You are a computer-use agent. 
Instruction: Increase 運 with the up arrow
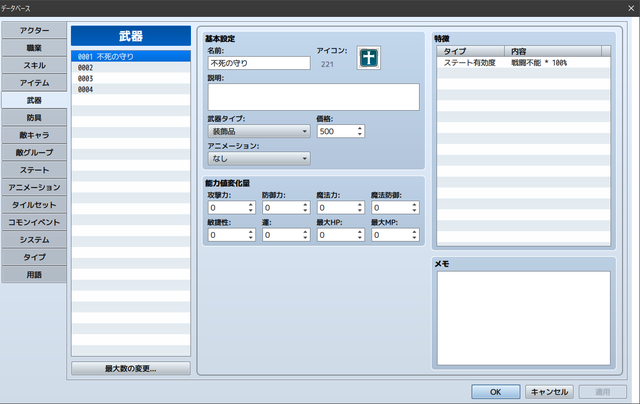click(x=305, y=232)
